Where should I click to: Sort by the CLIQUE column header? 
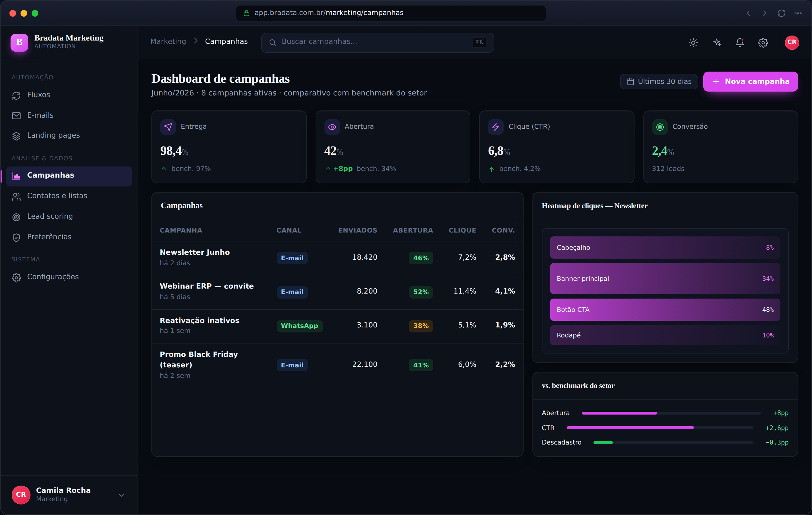pos(462,230)
